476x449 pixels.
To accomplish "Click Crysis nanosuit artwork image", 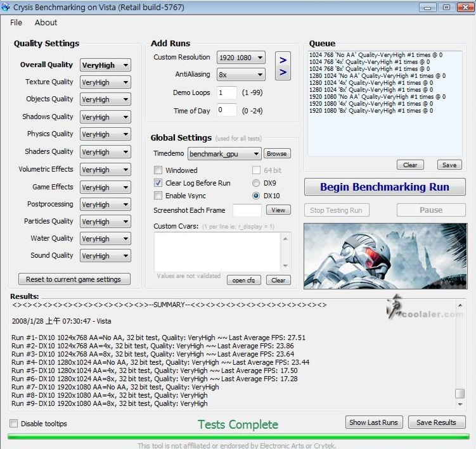I will pyautogui.click(x=385, y=256).
